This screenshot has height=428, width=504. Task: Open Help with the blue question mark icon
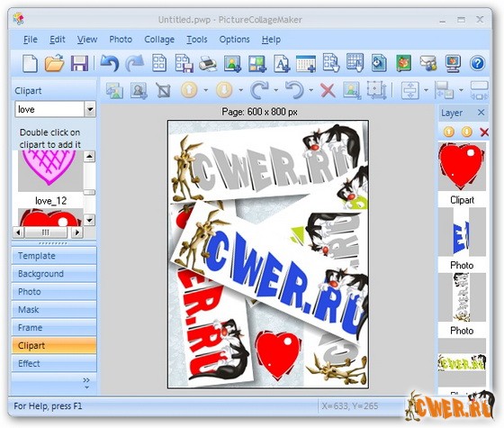click(x=477, y=63)
